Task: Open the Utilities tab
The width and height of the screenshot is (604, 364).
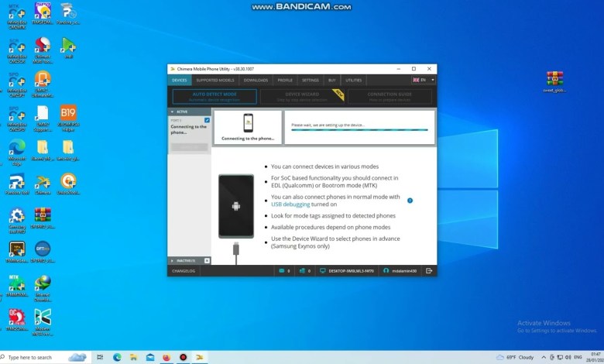Action: click(353, 80)
